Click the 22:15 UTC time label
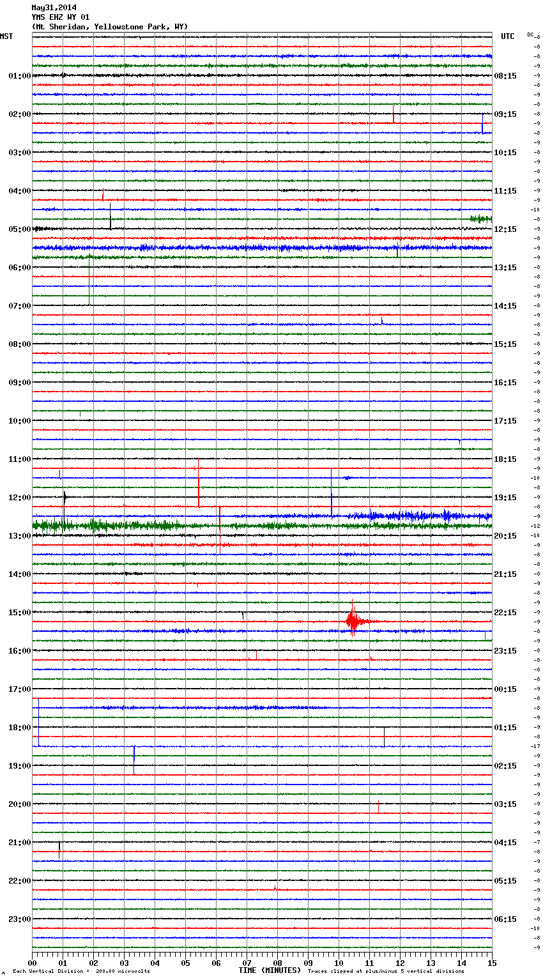 pyautogui.click(x=505, y=612)
